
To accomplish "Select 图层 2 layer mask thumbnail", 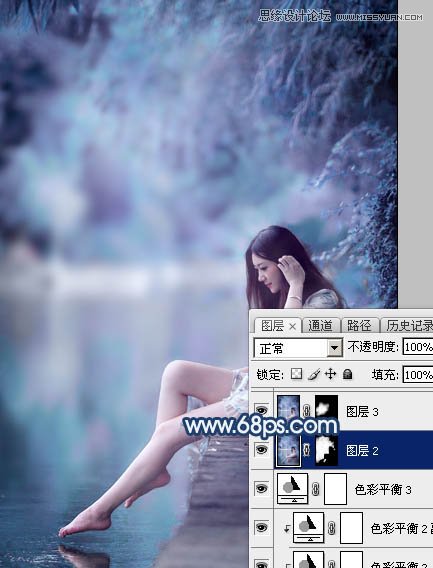I will coord(326,450).
